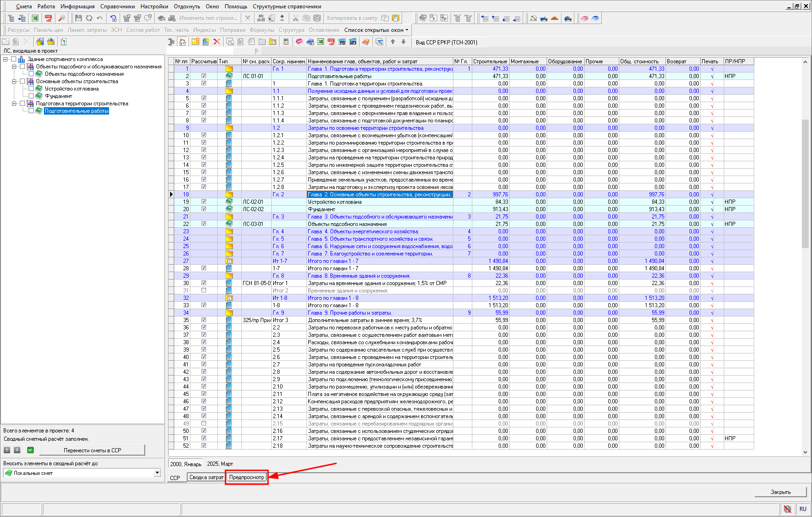
Task: Click the Excel export icon in top toolbar
Action: 35,18
